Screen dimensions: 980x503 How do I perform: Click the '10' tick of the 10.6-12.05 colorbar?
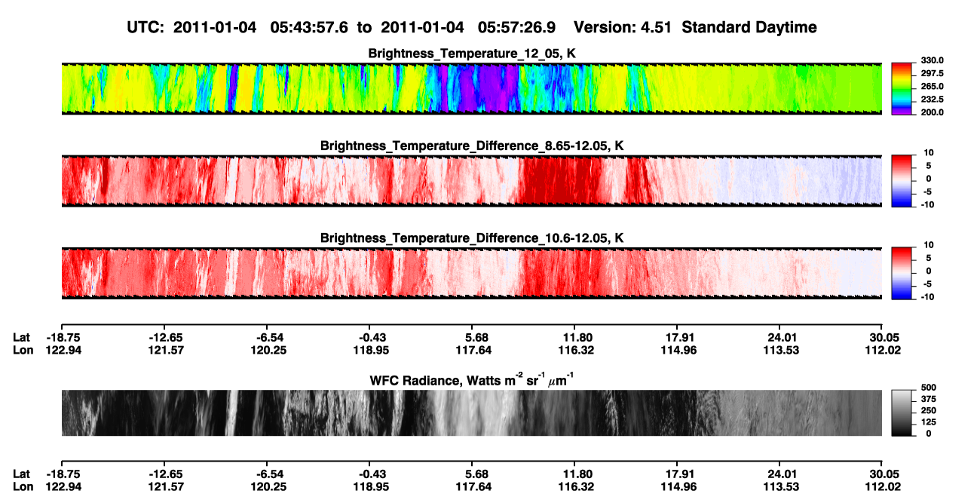[x=928, y=244]
